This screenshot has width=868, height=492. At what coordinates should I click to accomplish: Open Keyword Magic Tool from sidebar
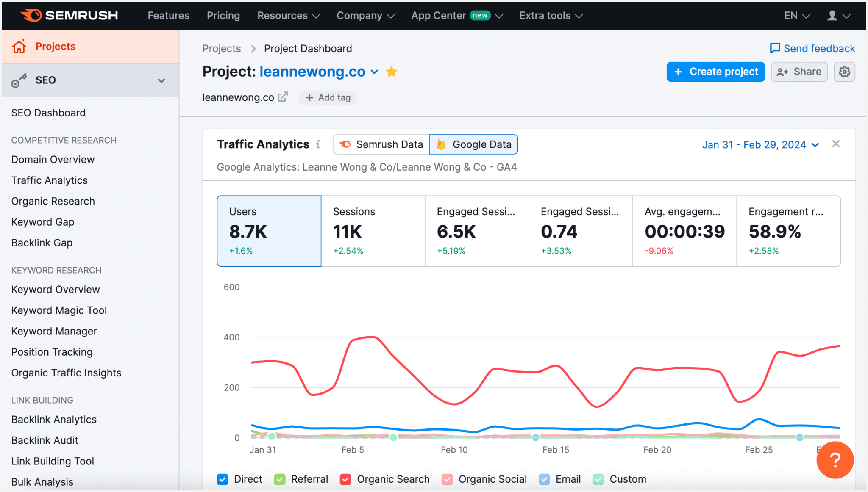(59, 310)
